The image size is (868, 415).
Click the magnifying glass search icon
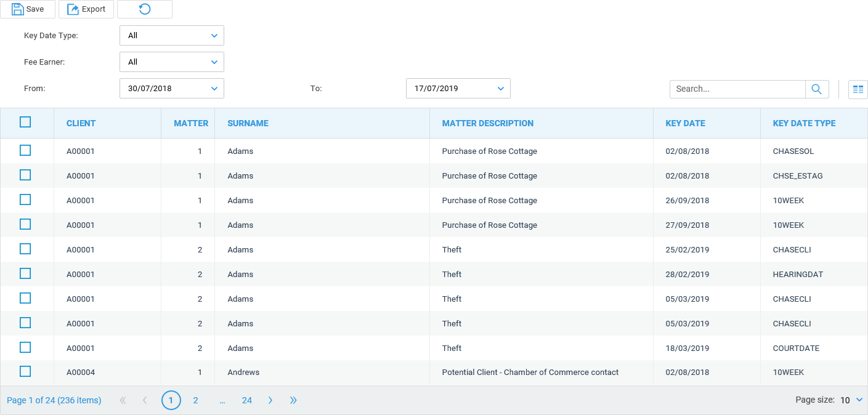[816, 89]
